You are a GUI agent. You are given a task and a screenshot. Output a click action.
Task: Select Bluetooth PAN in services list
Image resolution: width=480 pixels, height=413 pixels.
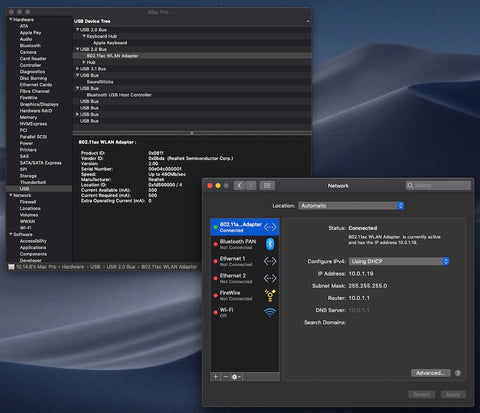pos(245,244)
